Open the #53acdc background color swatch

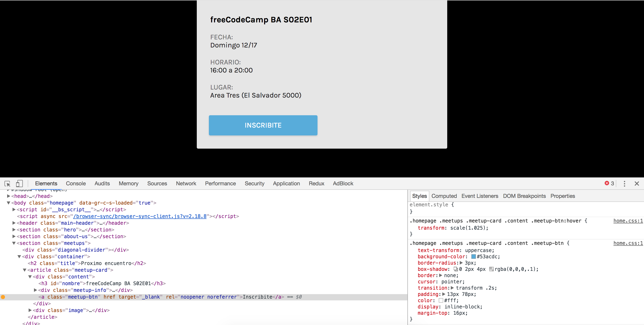473,257
